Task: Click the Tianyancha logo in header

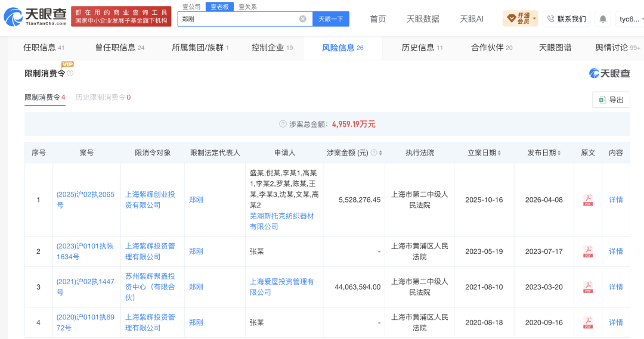Action: pyautogui.click(x=35, y=17)
